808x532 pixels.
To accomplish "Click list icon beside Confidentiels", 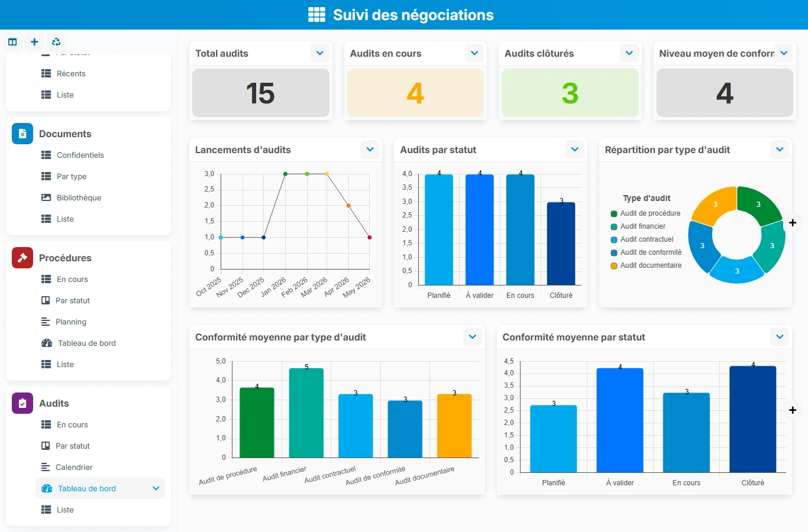I will pyautogui.click(x=46, y=155).
